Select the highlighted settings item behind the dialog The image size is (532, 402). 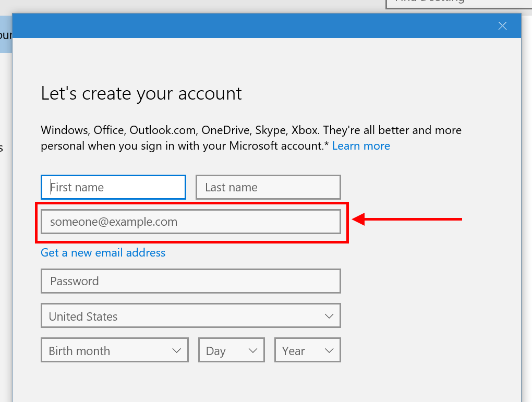click(6, 34)
